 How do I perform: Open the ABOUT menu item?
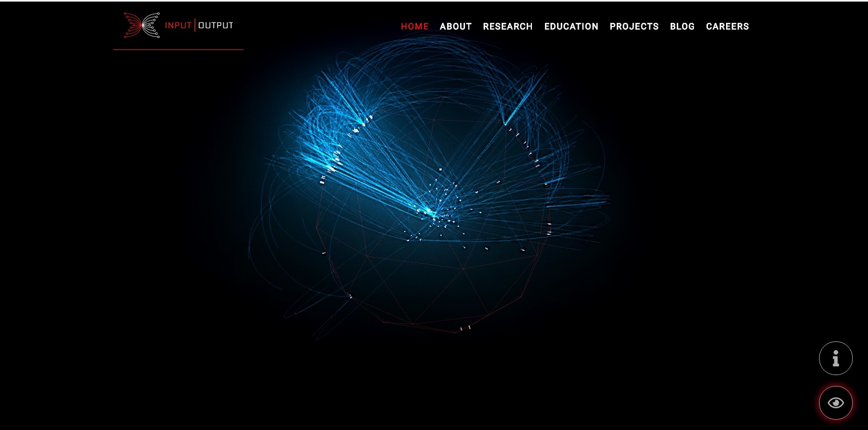pyautogui.click(x=455, y=27)
